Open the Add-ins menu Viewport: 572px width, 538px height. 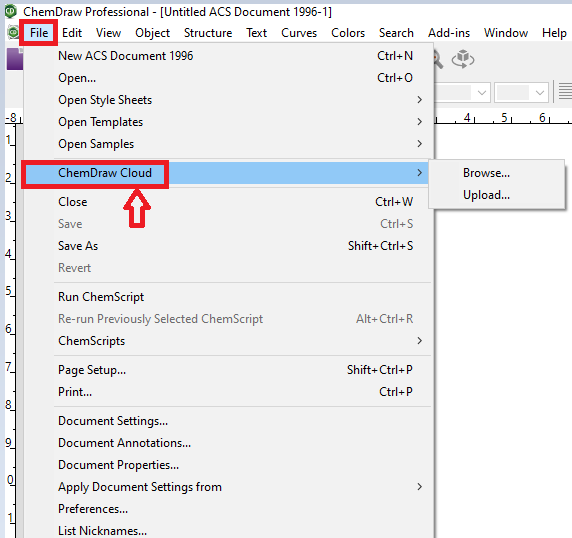click(449, 33)
